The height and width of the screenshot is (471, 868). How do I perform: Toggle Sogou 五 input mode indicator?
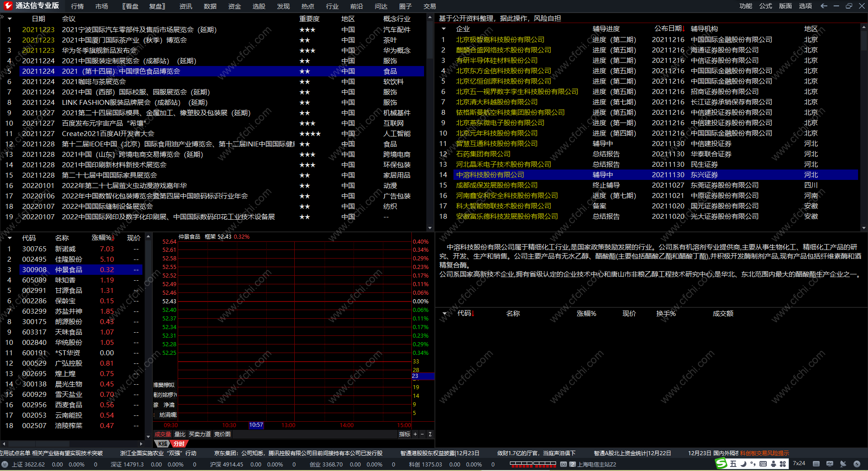coord(733,464)
